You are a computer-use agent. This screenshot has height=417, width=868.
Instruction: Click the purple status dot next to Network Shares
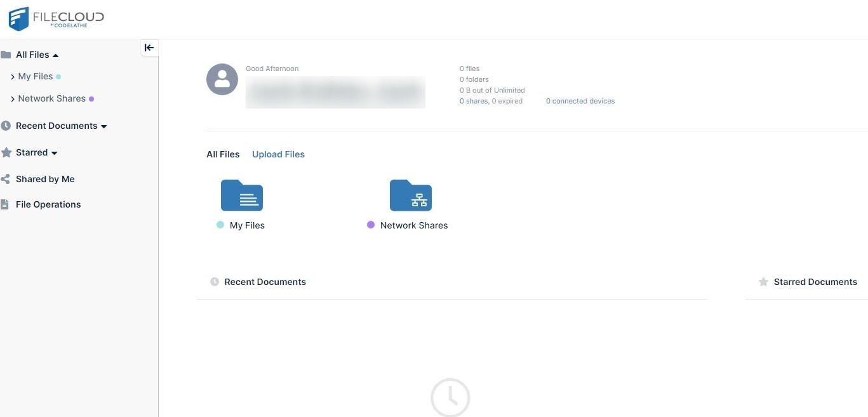pyautogui.click(x=91, y=98)
